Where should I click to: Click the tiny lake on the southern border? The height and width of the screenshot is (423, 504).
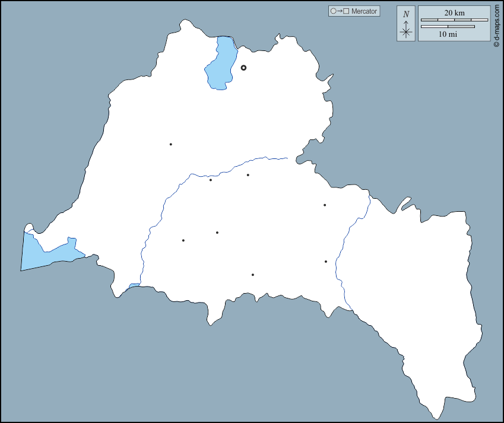(x=134, y=286)
